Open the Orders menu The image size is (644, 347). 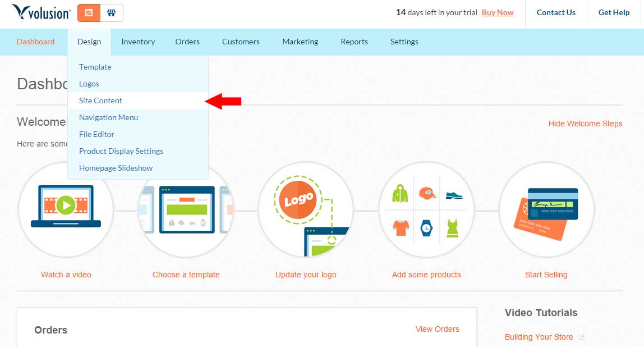(187, 42)
